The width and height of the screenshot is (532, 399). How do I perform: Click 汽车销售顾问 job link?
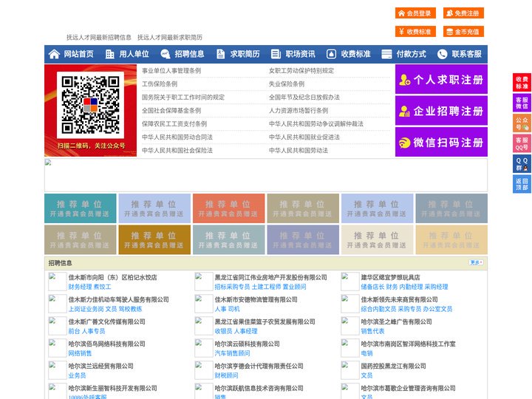[232, 353]
